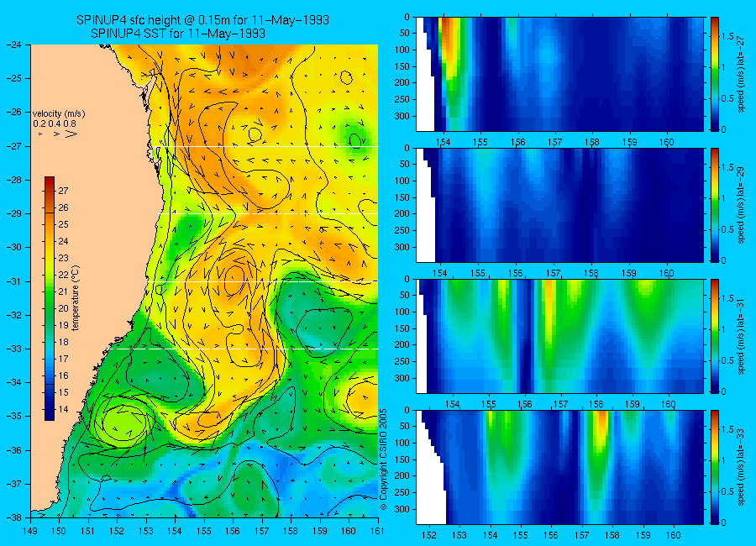Select the '14' value on the temperature color bar
Screen dimensions: 756x546
(64, 410)
